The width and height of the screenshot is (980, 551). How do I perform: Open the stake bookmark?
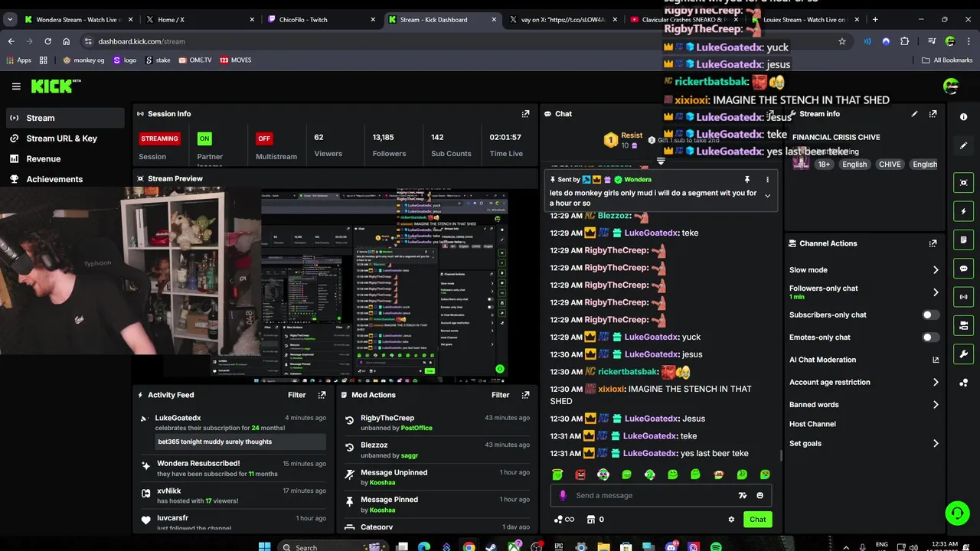pyautogui.click(x=158, y=60)
